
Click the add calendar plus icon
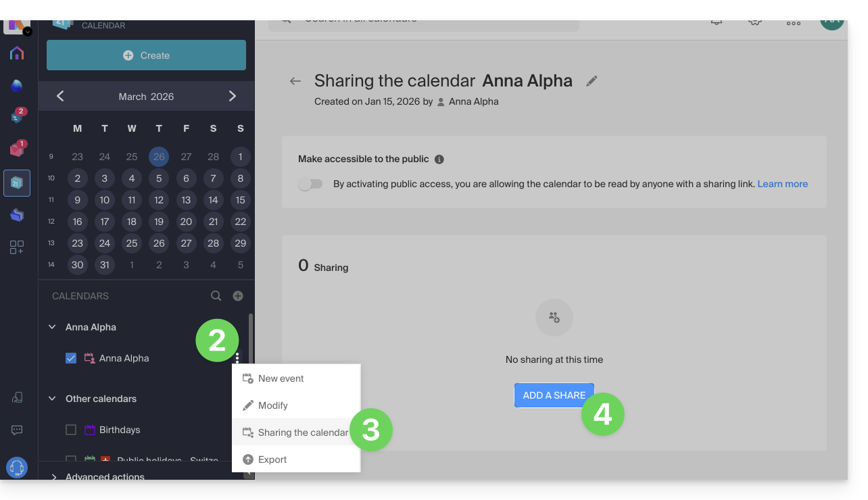click(238, 296)
